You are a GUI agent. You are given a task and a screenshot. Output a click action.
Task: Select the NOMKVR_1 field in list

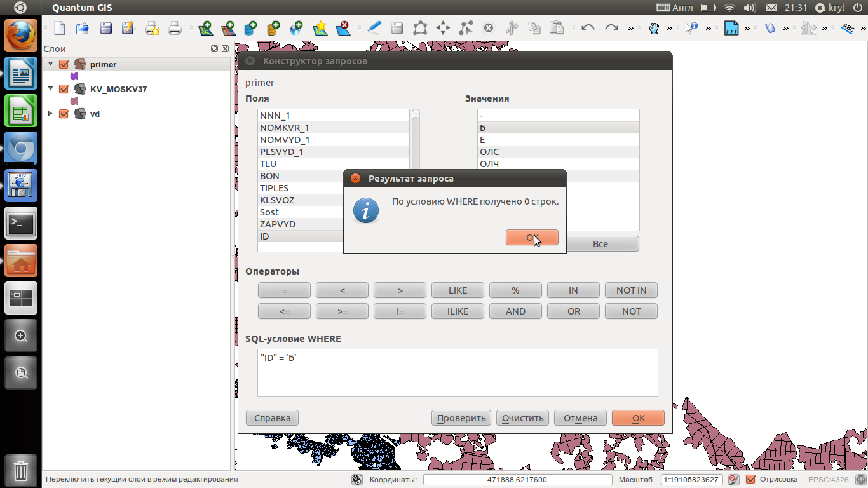(334, 128)
